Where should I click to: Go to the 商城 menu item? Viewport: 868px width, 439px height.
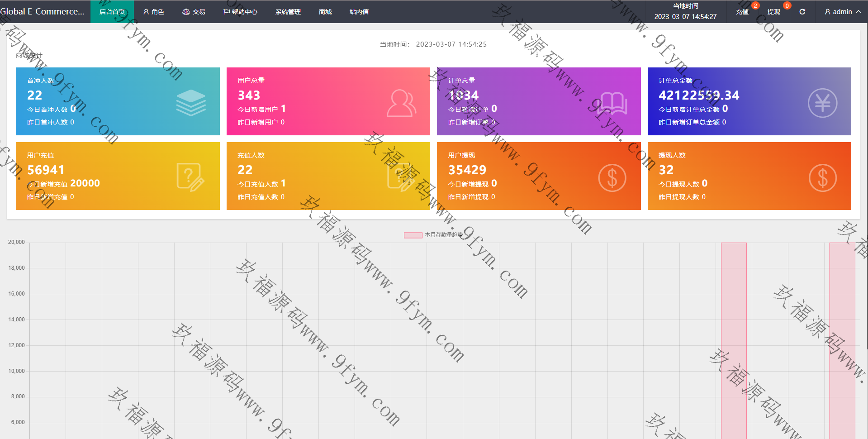pos(325,12)
